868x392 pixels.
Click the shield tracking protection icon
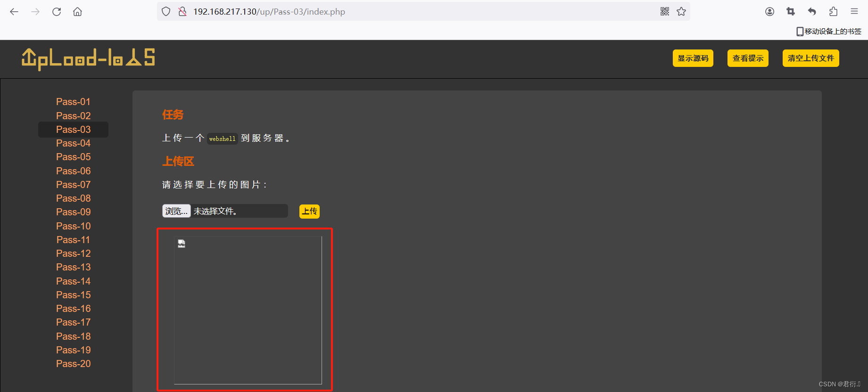[x=166, y=12]
